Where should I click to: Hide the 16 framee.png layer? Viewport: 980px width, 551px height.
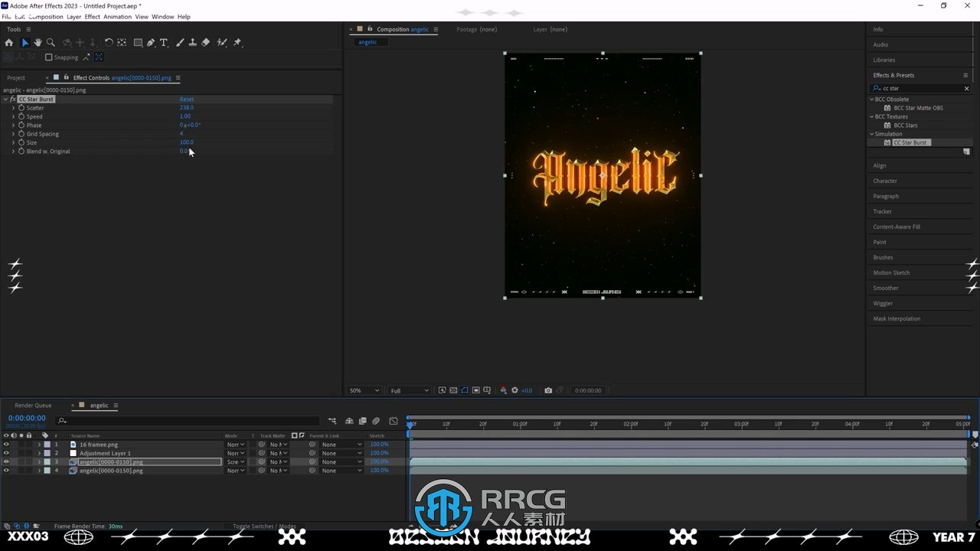(6, 445)
